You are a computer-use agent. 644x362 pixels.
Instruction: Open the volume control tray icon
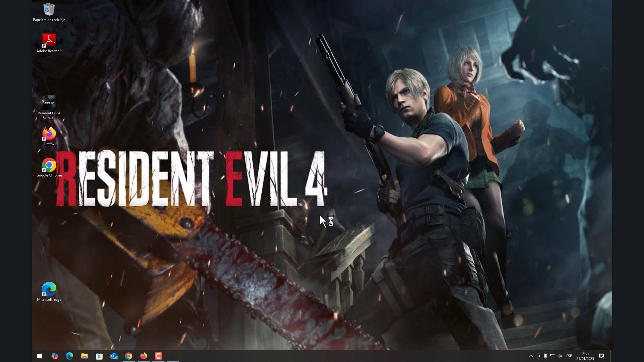click(559, 356)
